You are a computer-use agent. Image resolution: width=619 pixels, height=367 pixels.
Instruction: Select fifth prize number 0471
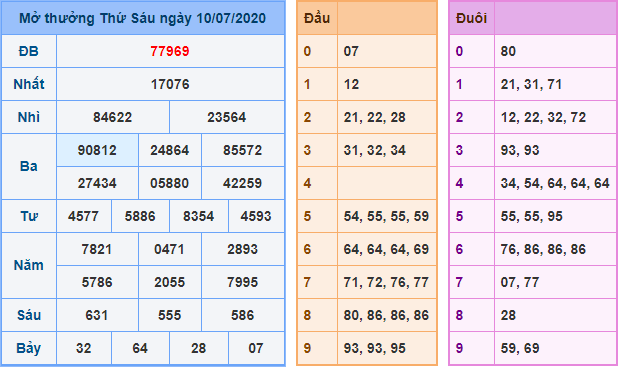169,249
